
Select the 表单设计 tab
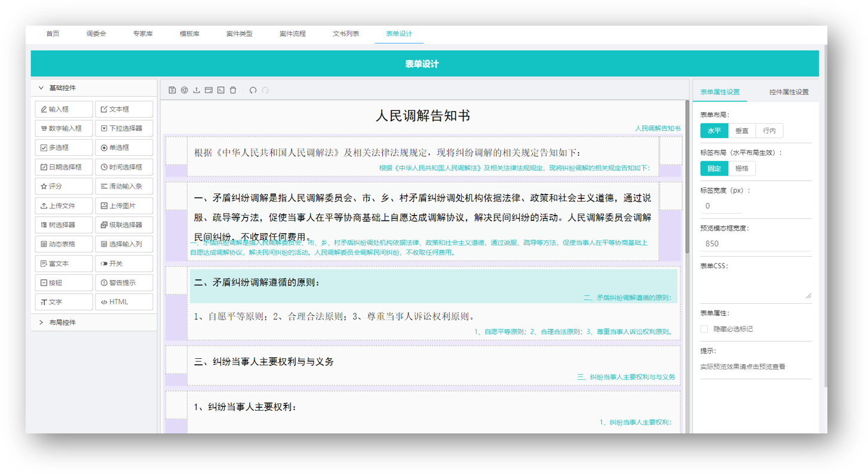point(399,34)
